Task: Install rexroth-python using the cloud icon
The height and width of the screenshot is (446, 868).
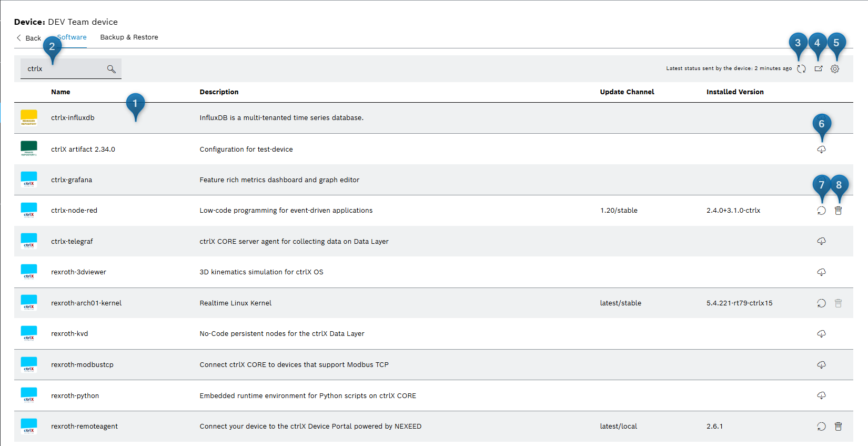Action: 821,395
